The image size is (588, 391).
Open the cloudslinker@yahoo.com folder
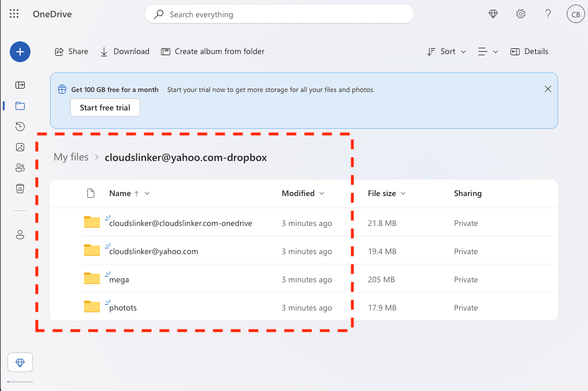click(x=153, y=251)
